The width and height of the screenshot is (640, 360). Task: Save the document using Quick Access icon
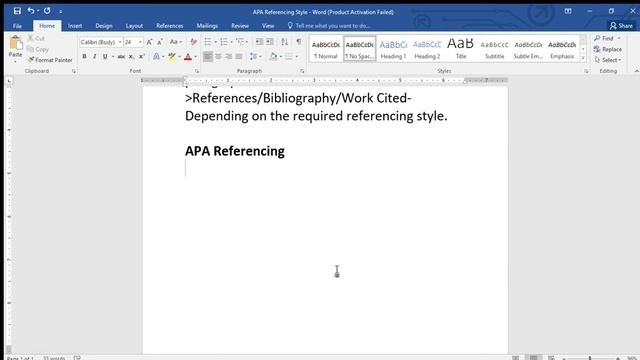pyautogui.click(x=17, y=11)
